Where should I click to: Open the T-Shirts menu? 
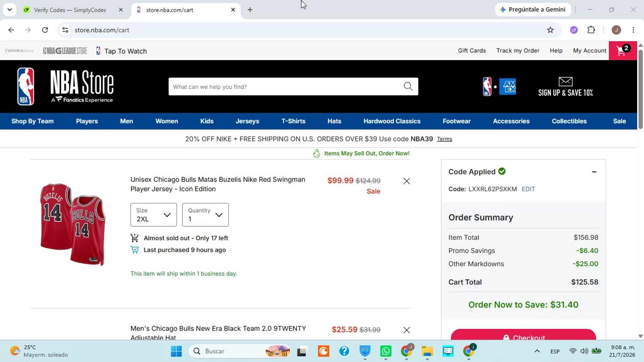294,121
